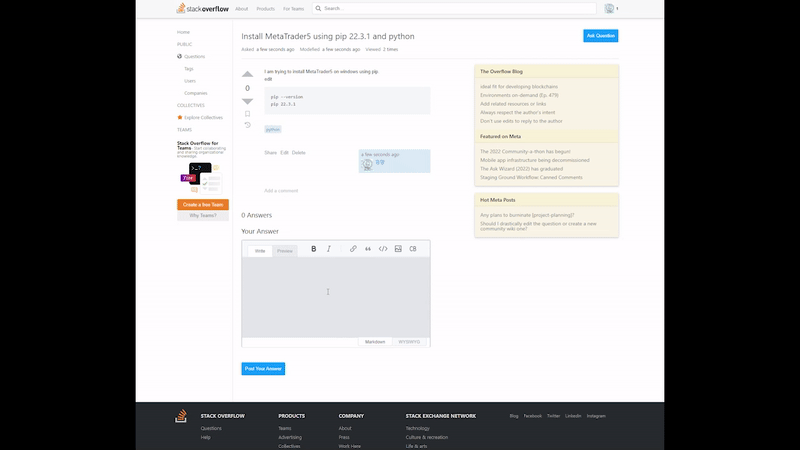Open the Products menu in the header
Screen dimensions: 800x450
(x=265, y=9)
